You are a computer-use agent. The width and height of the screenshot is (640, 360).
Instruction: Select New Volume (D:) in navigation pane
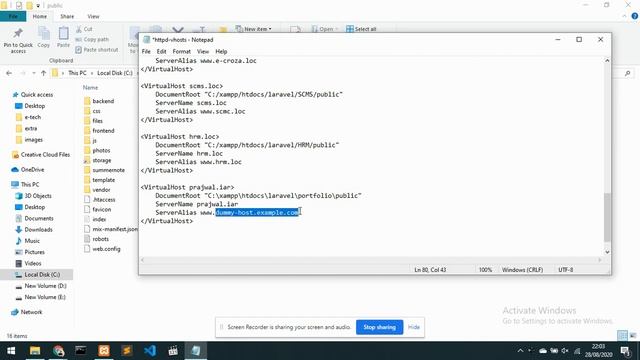(x=41, y=286)
